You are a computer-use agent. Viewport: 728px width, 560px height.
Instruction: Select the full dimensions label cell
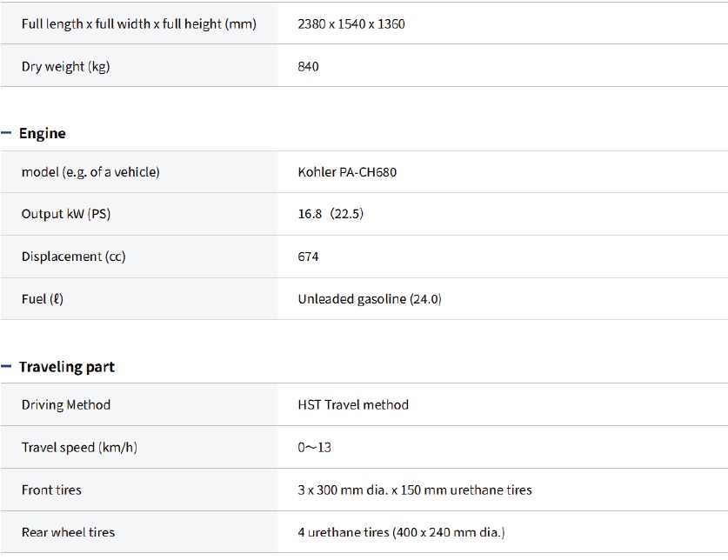point(139,24)
